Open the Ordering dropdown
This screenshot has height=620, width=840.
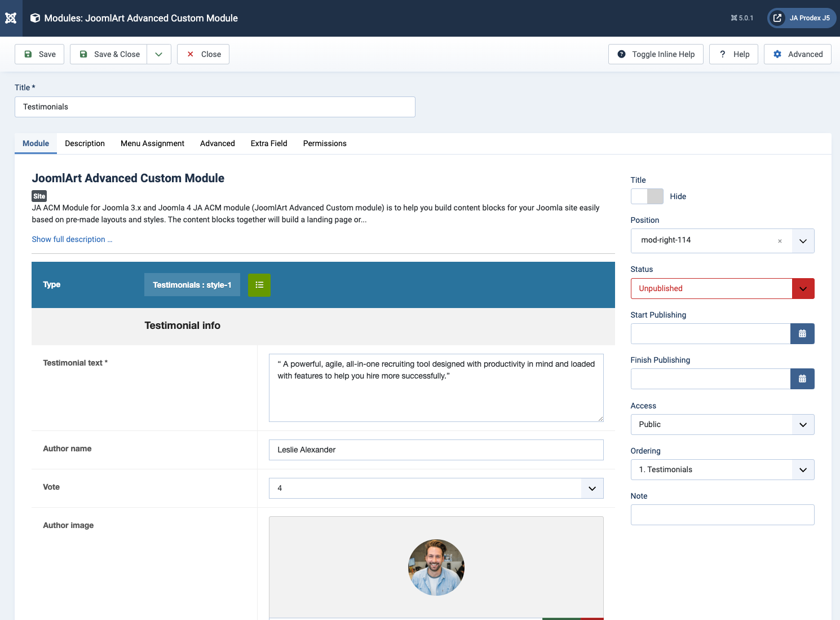tap(722, 469)
